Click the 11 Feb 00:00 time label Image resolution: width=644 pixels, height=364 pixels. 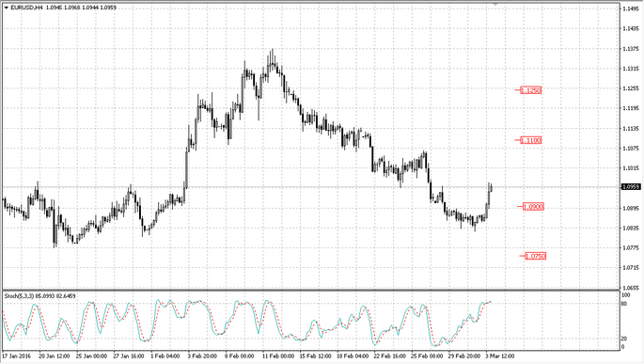point(278,356)
